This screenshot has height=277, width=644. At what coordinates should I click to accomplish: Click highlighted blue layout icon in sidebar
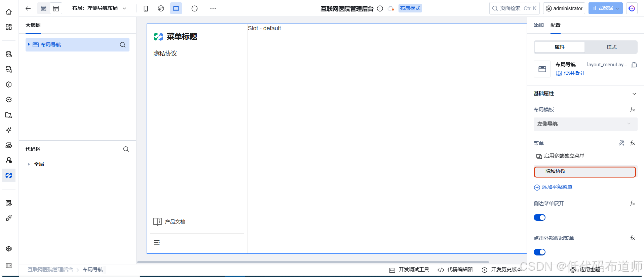coord(9,175)
